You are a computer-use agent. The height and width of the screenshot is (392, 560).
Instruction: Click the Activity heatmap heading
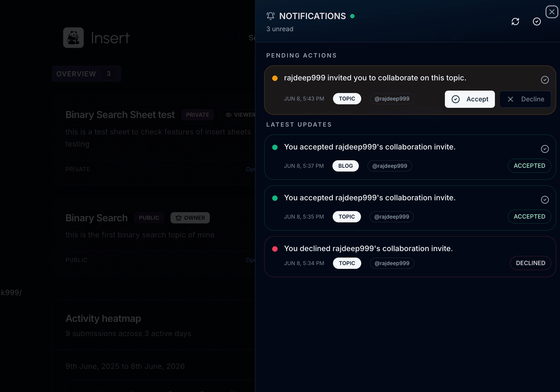point(103,319)
